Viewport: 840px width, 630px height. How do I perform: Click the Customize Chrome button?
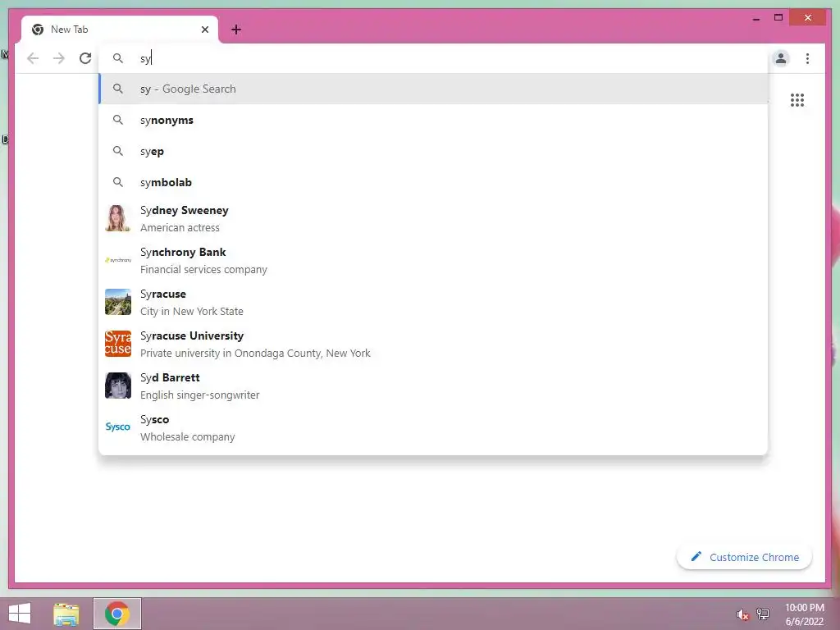point(744,557)
